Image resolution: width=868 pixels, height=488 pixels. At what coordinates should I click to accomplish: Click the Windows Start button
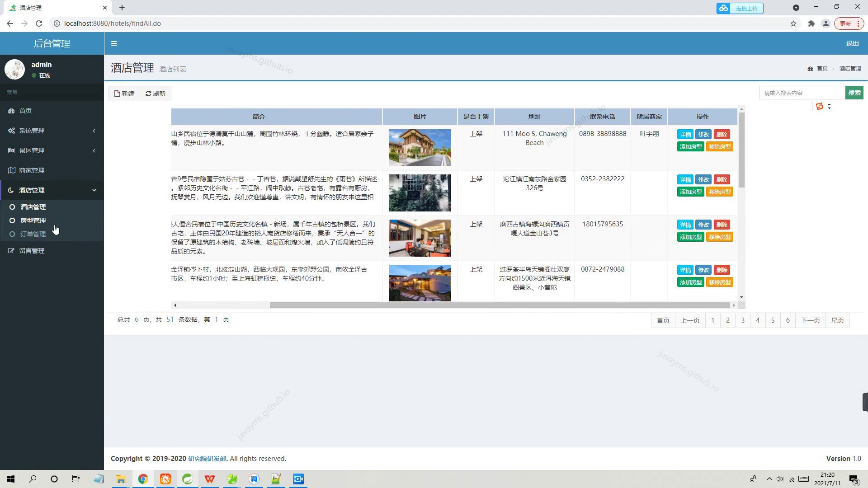(10, 479)
